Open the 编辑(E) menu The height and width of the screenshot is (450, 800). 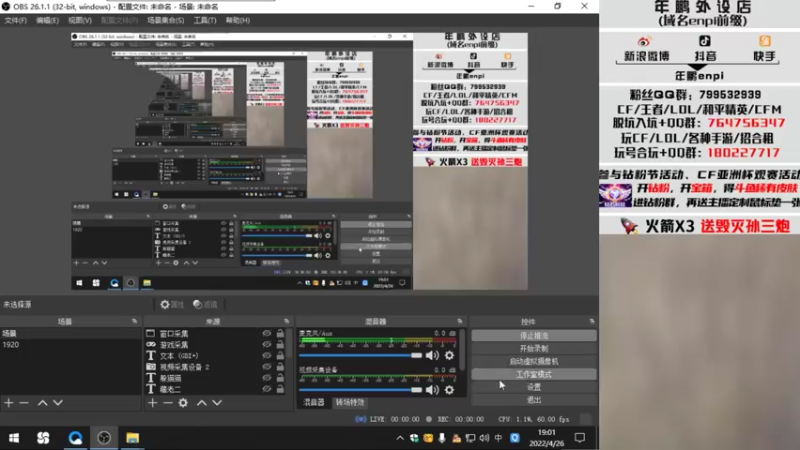coord(47,20)
